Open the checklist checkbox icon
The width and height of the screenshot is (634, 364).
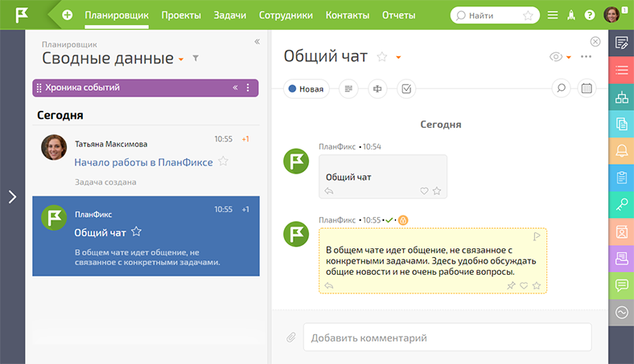pyautogui.click(x=406, y=88)
